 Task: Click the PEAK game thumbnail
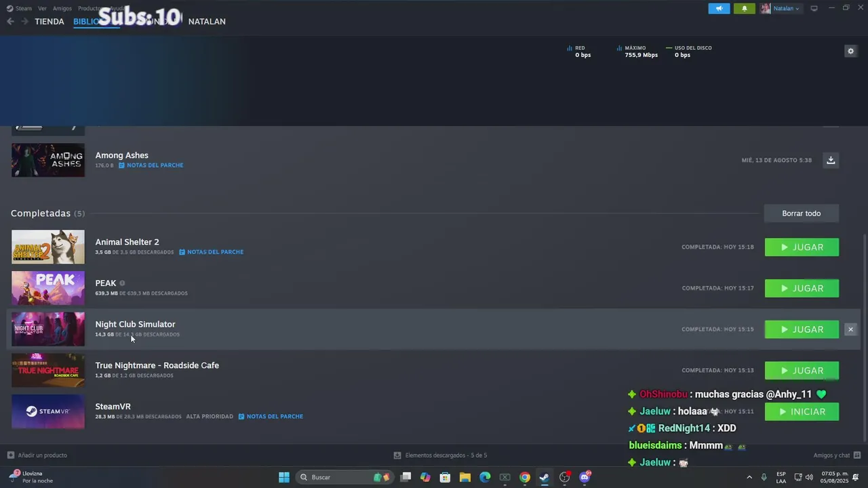tap(48, 288)
